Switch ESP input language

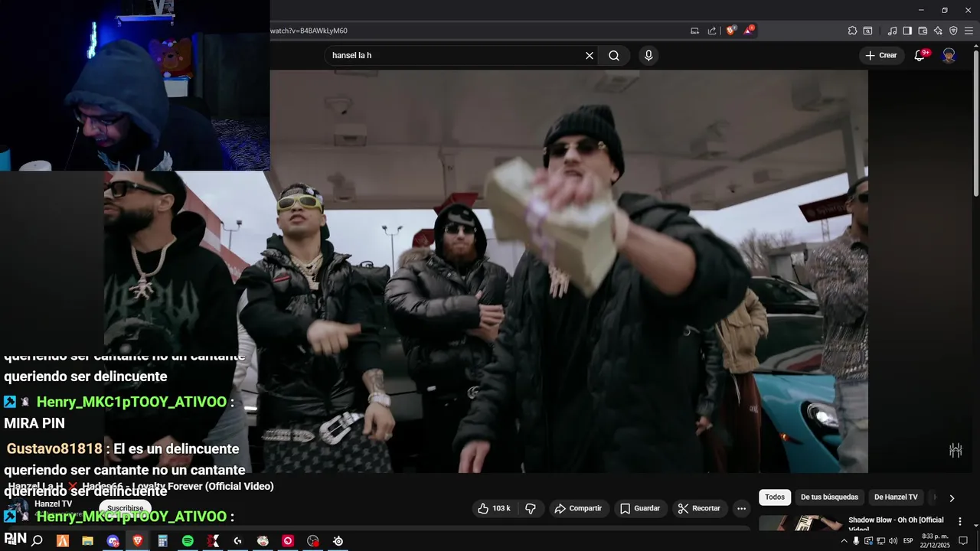(908, 541)
